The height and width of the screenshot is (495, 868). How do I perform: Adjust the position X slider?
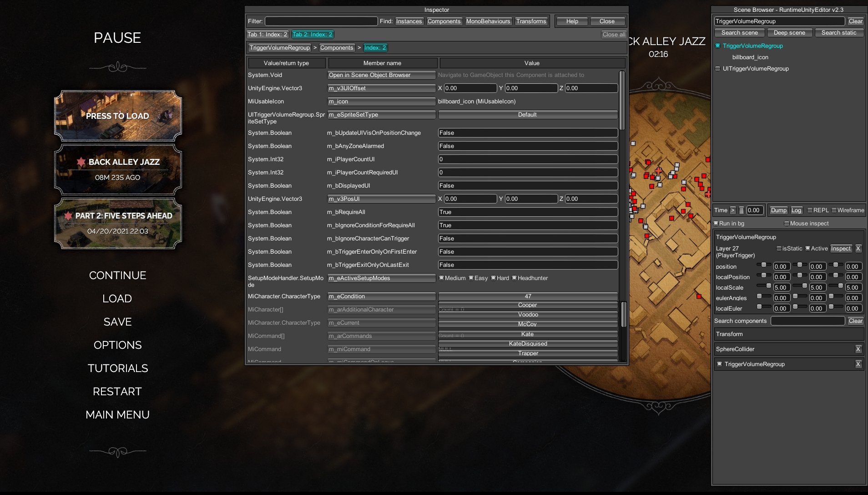(x=763, y=265)
